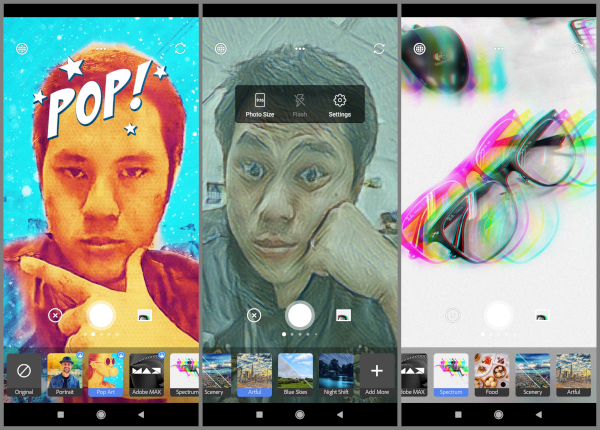Tap the shutter button on the Pop Art screen
The image size is (600, 430).
coord(101,315)
